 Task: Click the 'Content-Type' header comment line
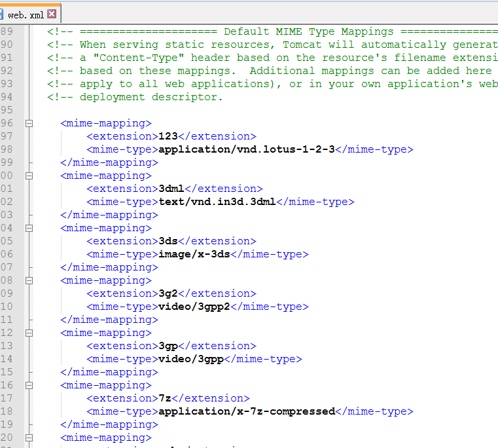click(x=272, y=58)
